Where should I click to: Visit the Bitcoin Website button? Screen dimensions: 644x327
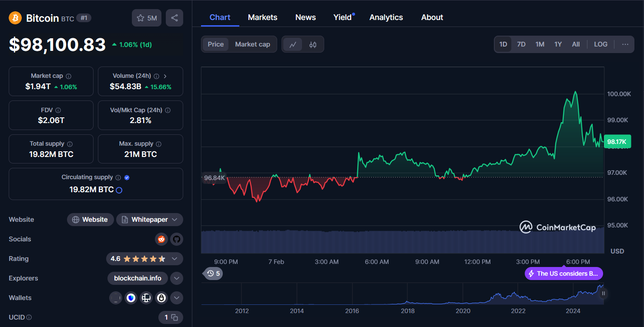click(x=90, y=220)
